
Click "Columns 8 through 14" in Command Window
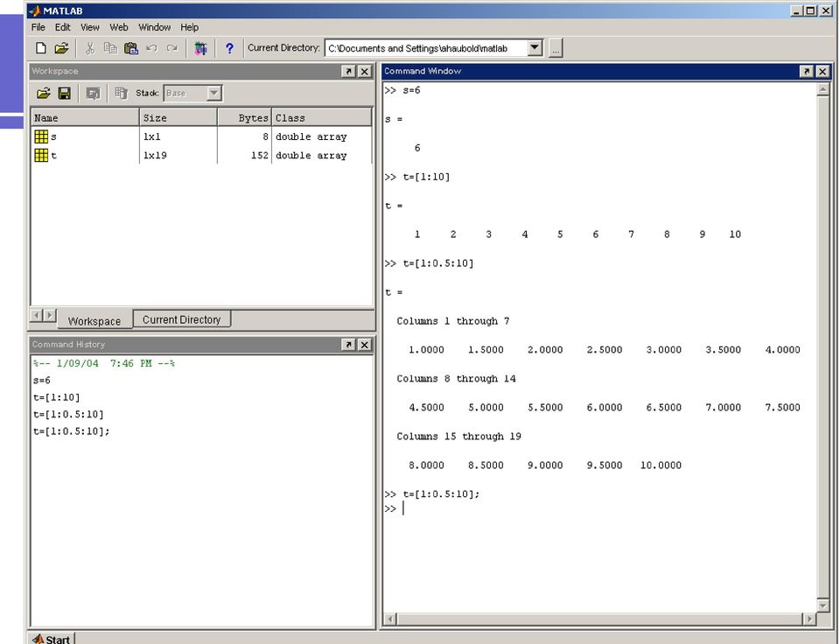tap(456, 379)
